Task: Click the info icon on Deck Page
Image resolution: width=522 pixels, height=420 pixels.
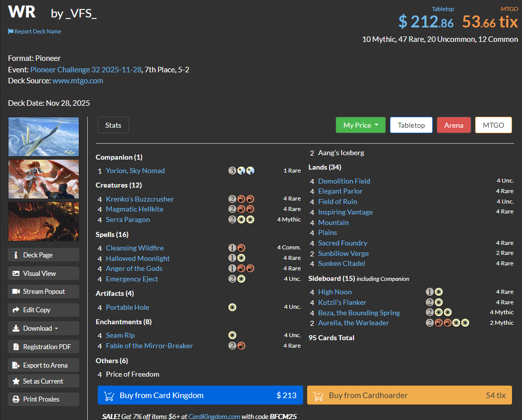Action: 15,255
